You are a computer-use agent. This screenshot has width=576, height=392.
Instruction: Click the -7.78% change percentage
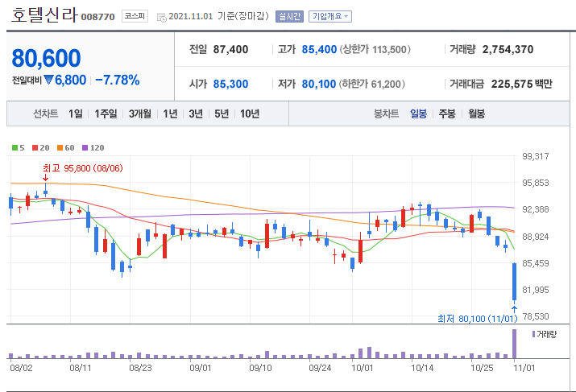point(117,80)
